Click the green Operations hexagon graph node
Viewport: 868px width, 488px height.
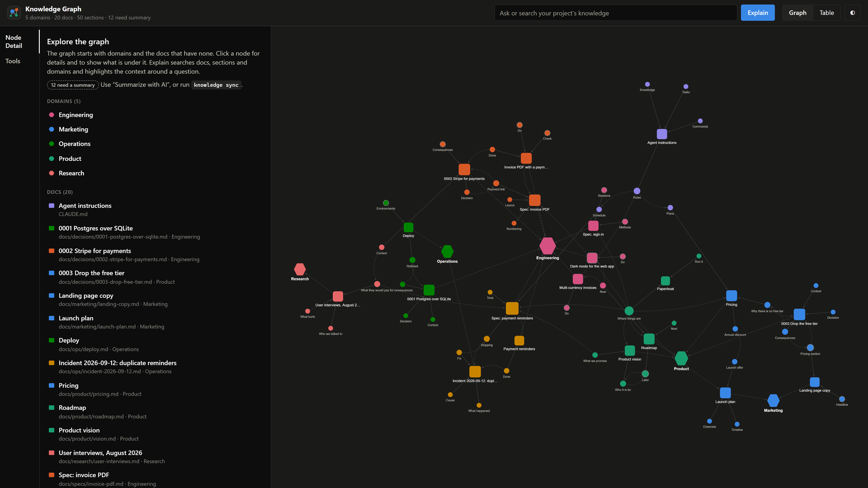(x=447, y=251)
